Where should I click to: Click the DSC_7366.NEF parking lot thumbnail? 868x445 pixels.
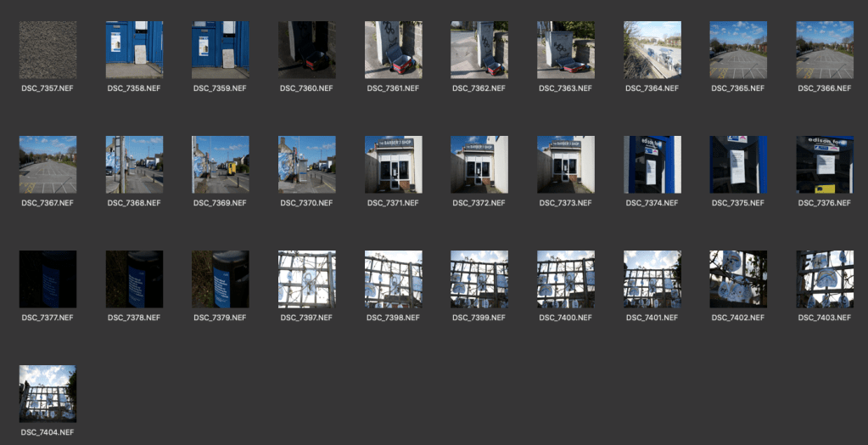click(x=824, y=50)
